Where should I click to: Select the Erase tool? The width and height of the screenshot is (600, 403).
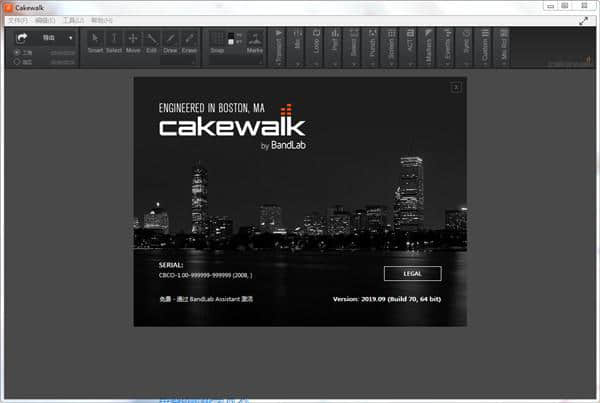point(190,40)
